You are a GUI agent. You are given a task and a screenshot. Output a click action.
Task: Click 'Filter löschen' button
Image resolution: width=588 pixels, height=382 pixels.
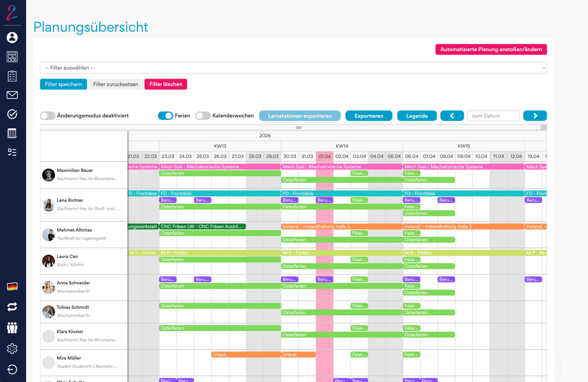[x=166, y=84]
